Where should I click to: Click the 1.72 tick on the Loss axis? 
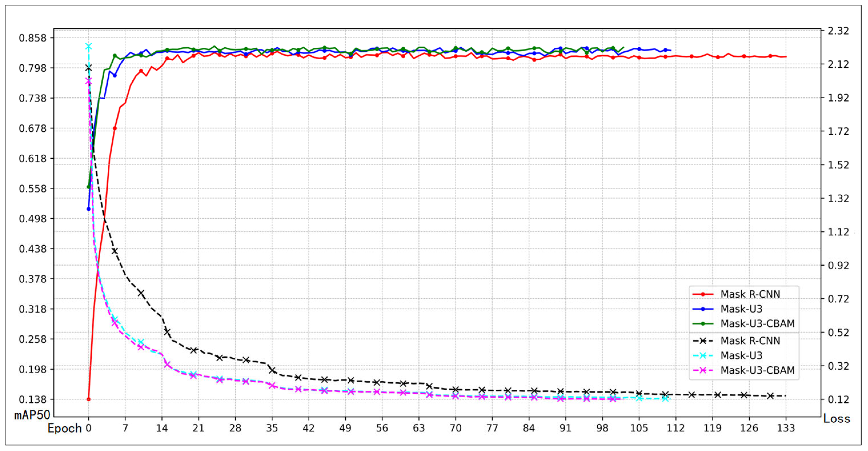(839, 131)
